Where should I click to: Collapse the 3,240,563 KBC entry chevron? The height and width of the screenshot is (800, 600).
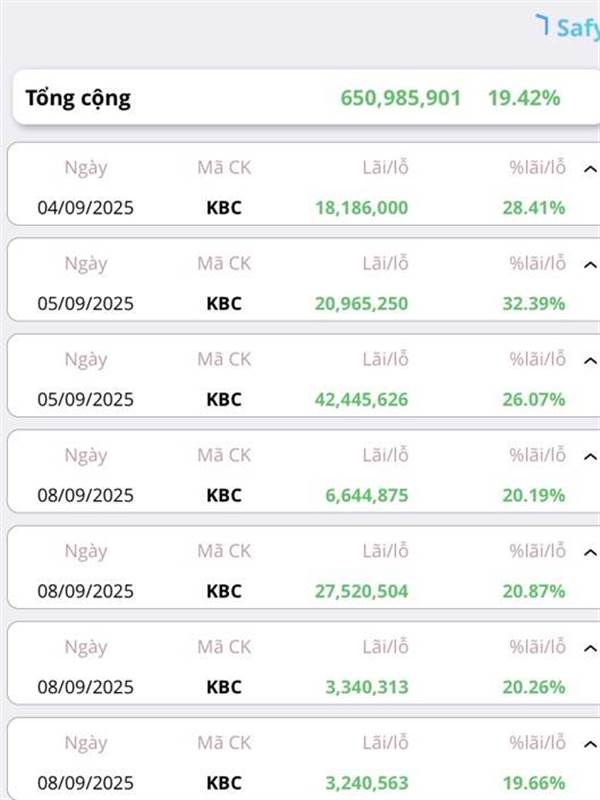pos(589,743)
